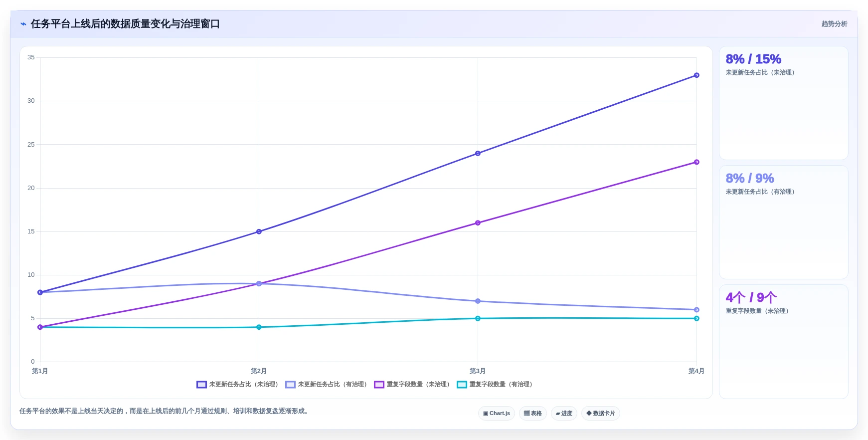Screen dimensions: 868x440
Task: Click the 进度 tag chip
Action: (x=564, y=413)
